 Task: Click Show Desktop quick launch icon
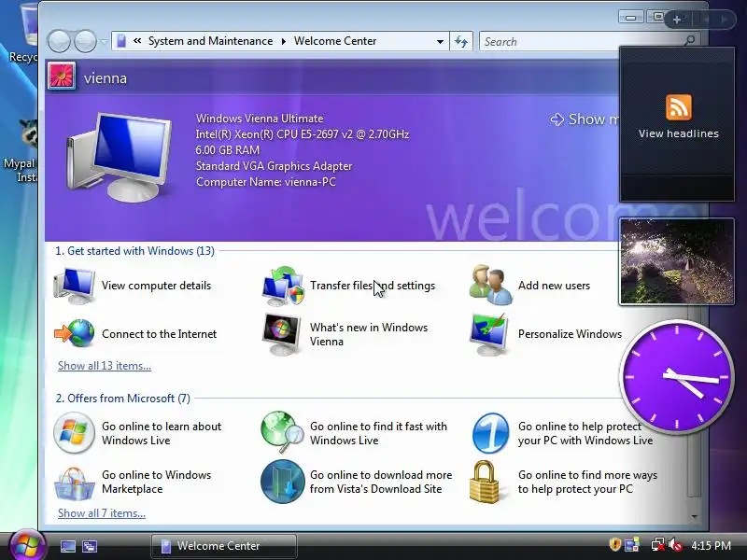(x=67, y=546)
